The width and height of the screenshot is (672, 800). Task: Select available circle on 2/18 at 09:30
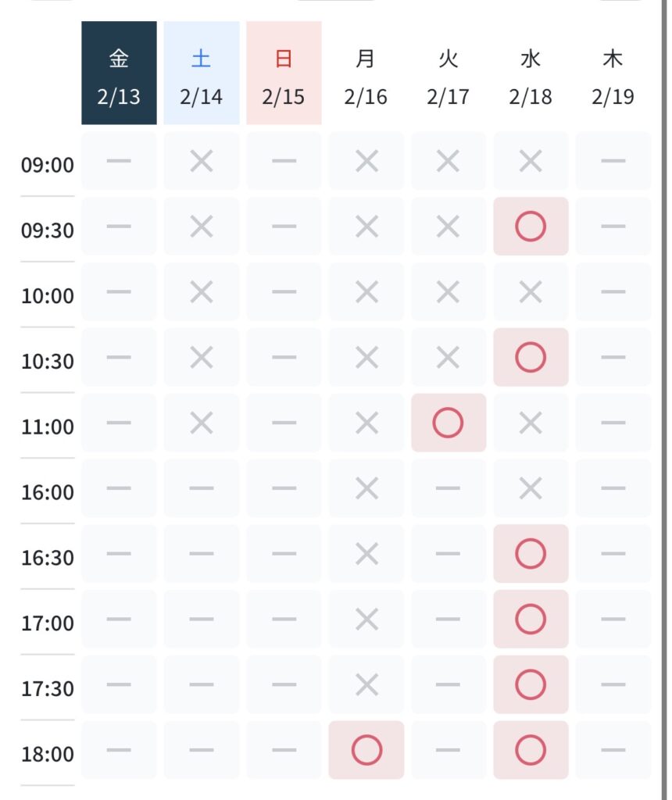(531, 227)
